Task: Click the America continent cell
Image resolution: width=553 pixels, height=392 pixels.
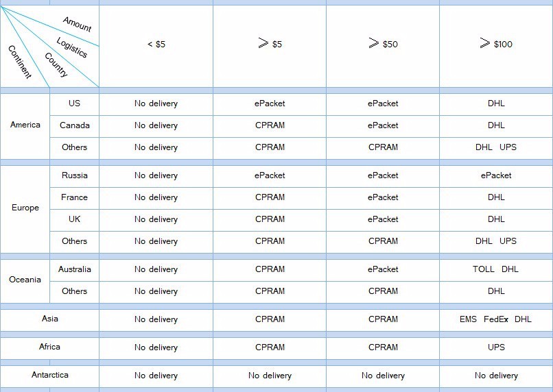Action: pyautogui.click(x=25, y=125)
